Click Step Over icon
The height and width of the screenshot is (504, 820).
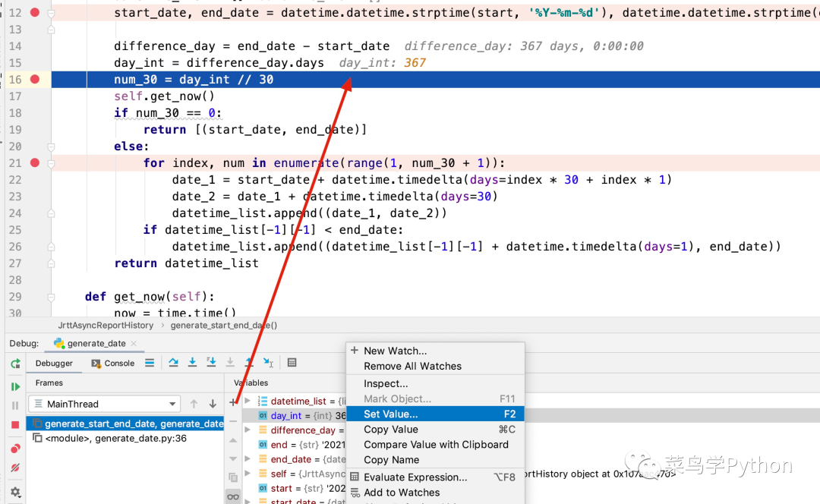(x=173, y=363)
